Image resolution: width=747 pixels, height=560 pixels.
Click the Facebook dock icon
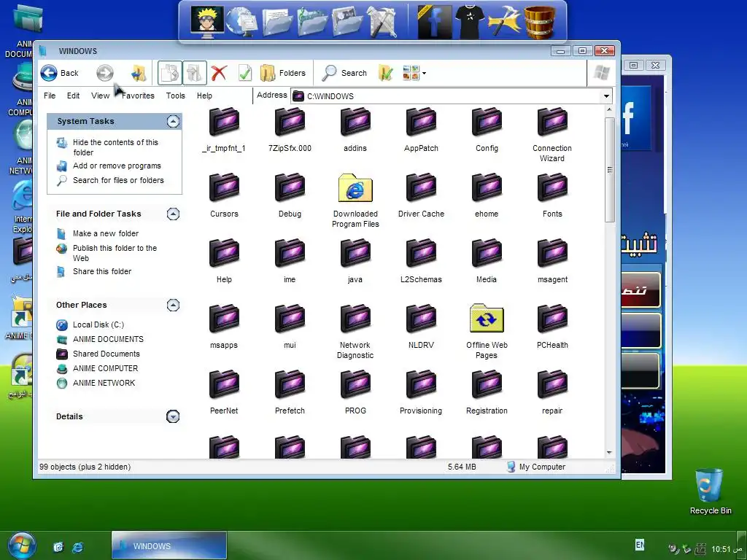coord(435,22)
